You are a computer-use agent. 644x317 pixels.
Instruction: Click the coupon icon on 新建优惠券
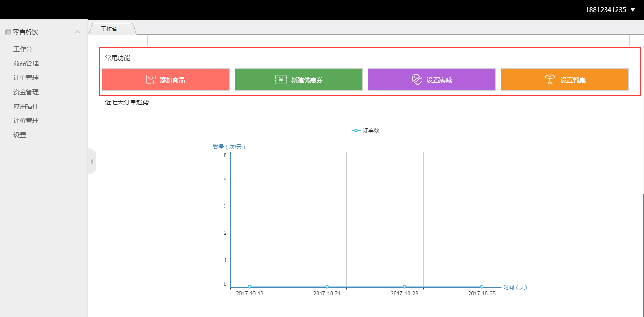281,80
